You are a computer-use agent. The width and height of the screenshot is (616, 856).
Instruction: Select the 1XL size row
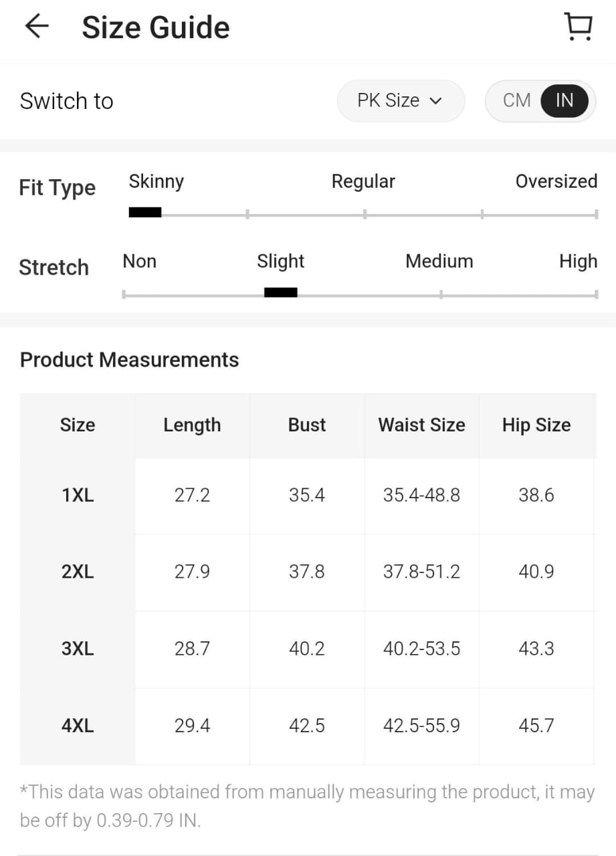78,496
